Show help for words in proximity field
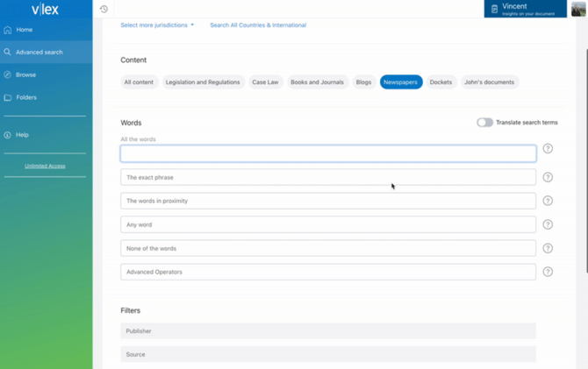The image size is (588, 369). 548,201
